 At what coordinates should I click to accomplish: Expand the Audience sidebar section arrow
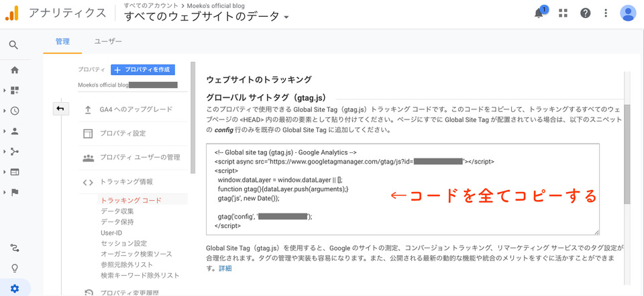click(5, 131)
